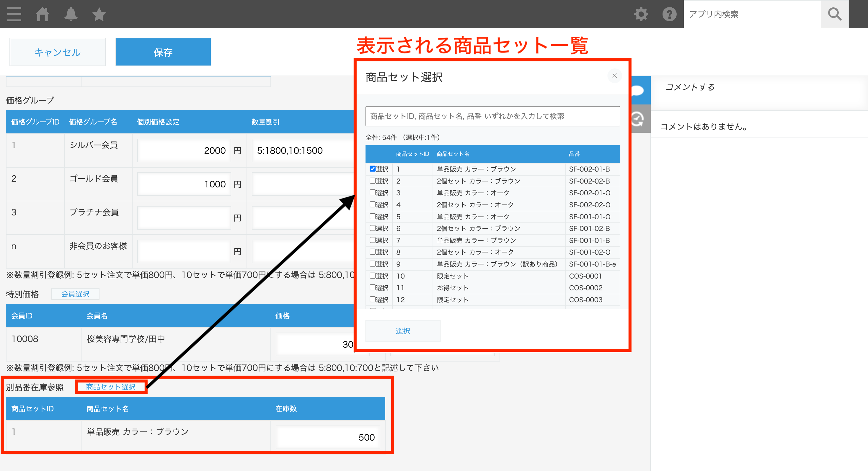Click the キャンセル button
This screenshot has height=471, width=868.
tap(57, 52)
